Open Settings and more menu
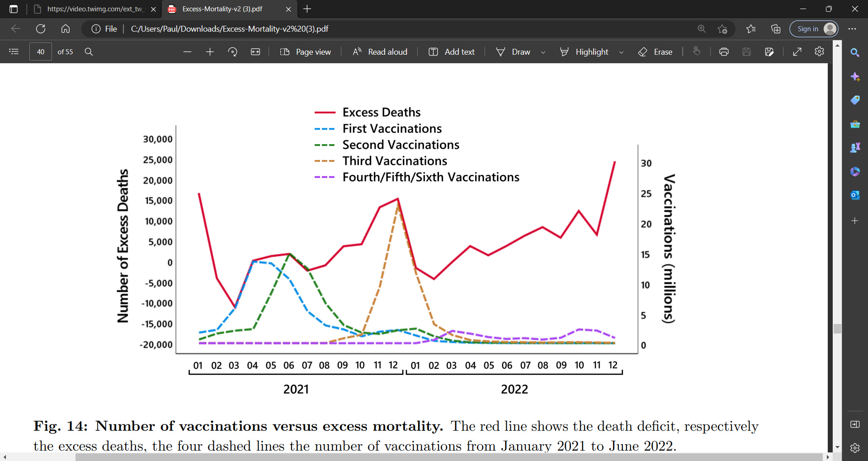Viewport: 868px width, 461px height. coord(852,29)
